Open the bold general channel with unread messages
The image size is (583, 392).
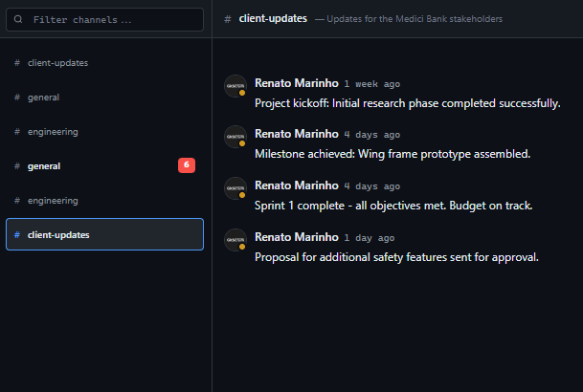point(44,166)
